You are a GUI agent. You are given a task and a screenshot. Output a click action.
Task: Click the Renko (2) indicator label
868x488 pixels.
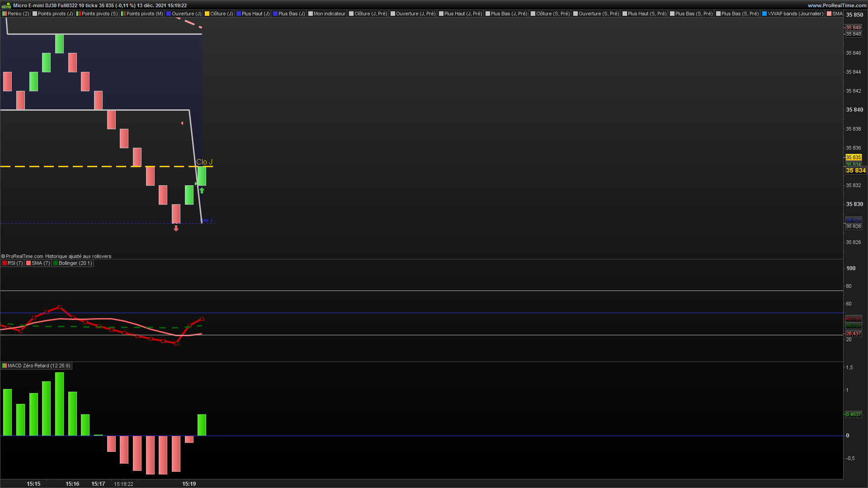coord(18,14)
